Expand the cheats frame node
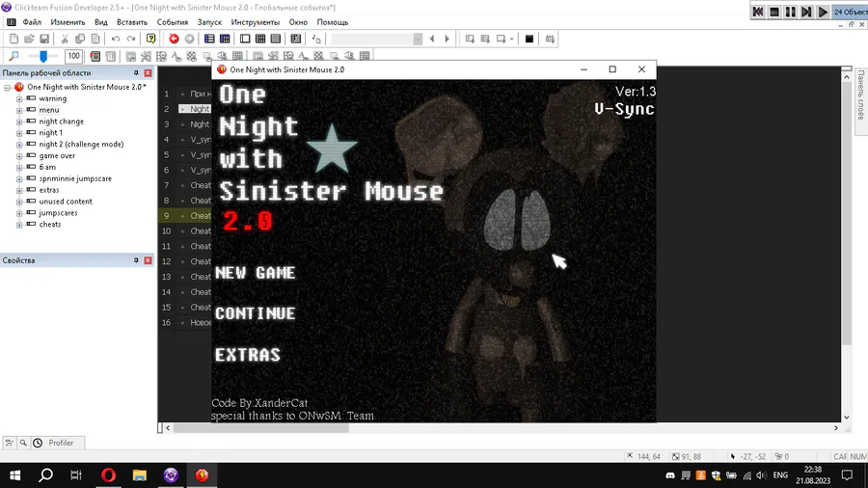Screen dimensions: 868x488 coord(19,225)
